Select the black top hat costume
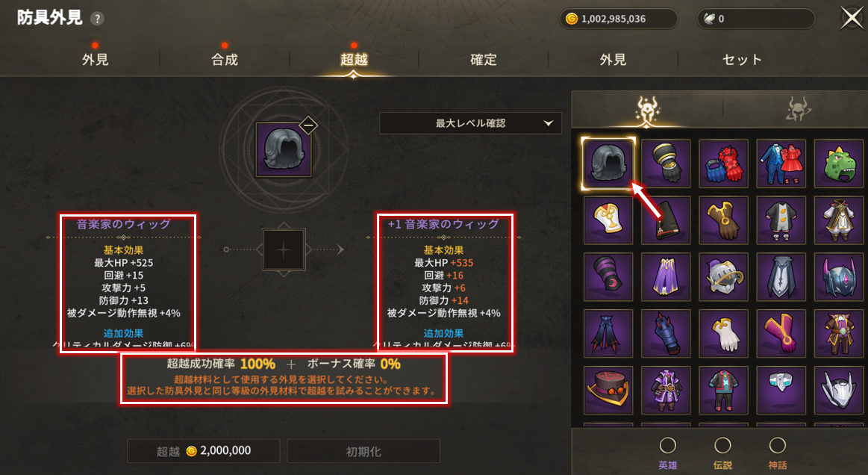This screenshot has width=868, height=475. pyautogui.click(x=608, y=390)
